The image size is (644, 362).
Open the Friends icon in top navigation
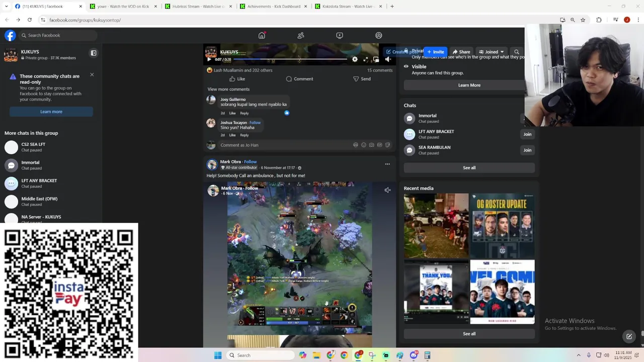click(x=301, y=35)
